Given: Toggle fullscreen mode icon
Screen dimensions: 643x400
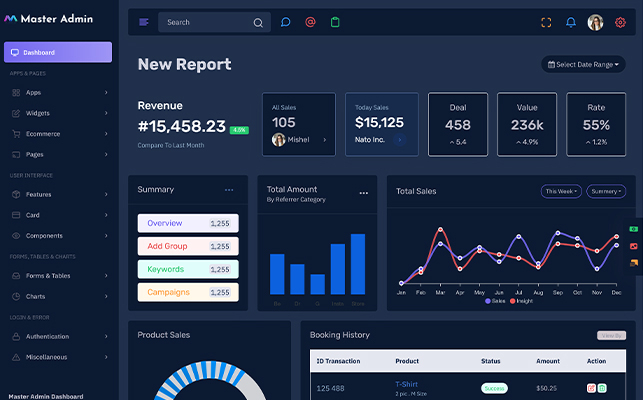Looking at the screenshot, I should coord(546,22).
